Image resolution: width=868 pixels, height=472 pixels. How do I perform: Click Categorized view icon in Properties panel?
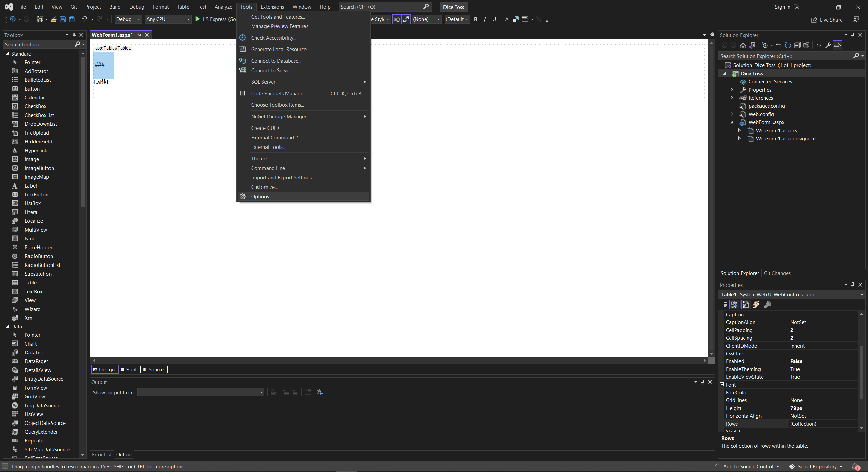point(724,304)
